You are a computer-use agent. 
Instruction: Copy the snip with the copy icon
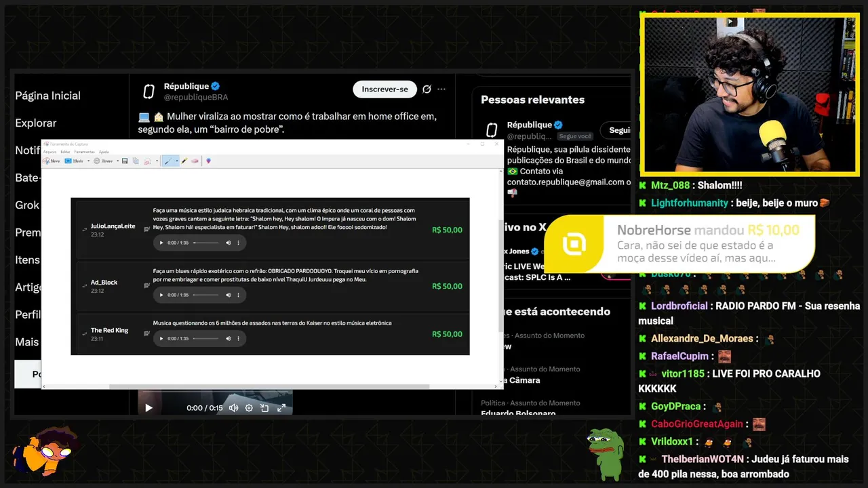[136, 161]
